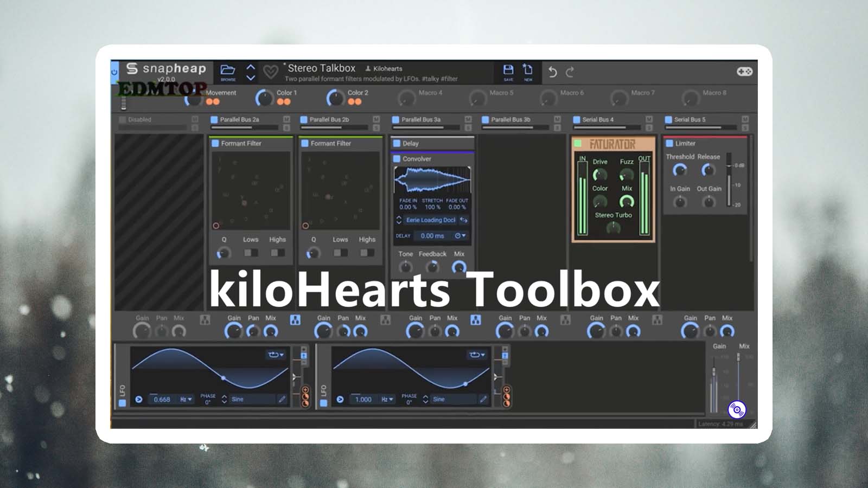The height and width of the screenshot is (488, 868).
Task: Open the Parallel Bus 2a routing icon
Action: (x=295, y=320)
